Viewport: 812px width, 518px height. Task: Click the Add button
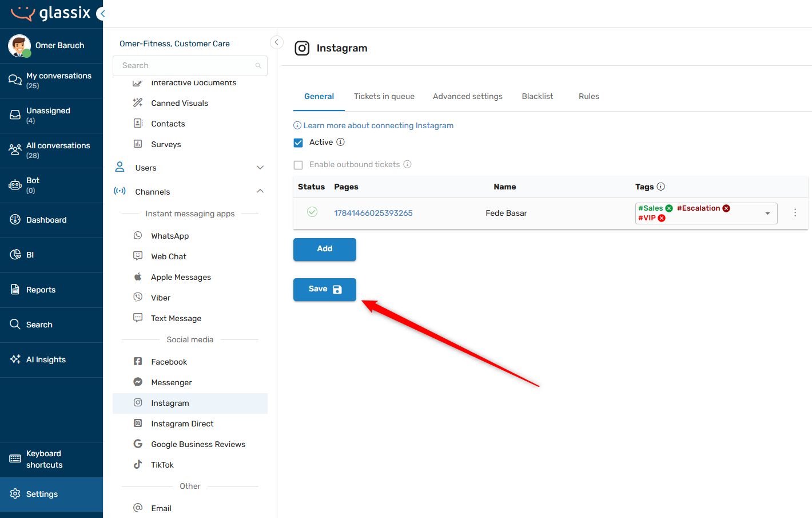click(325, 249)
